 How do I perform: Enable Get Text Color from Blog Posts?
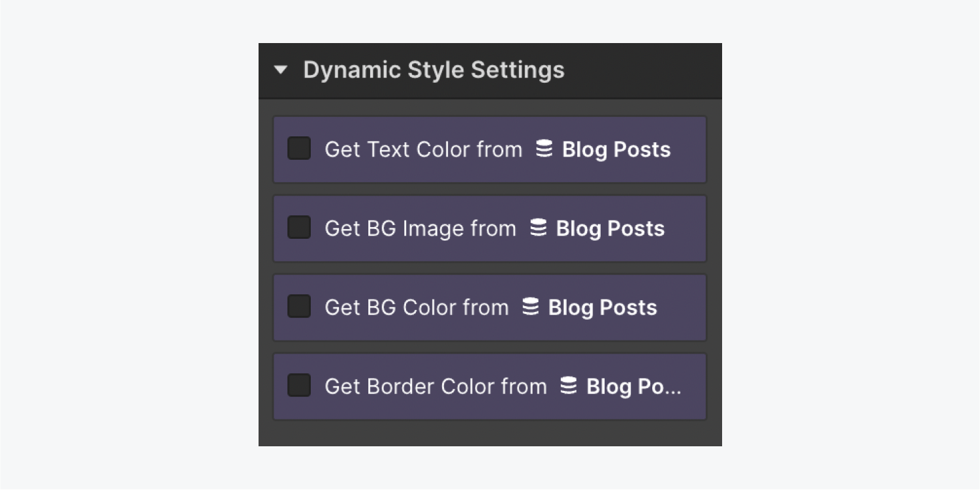298,149
